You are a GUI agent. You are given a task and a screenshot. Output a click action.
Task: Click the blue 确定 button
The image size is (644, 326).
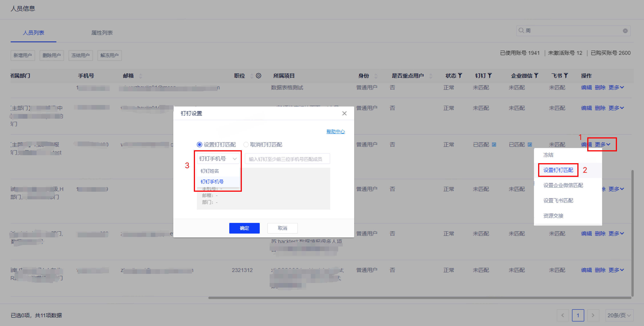244,228
